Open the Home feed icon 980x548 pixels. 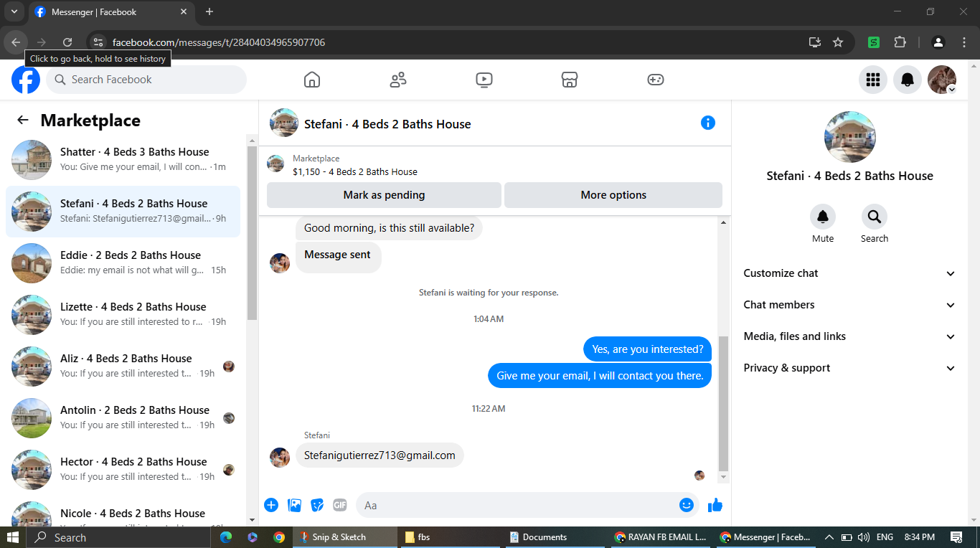tap(312, 80)
